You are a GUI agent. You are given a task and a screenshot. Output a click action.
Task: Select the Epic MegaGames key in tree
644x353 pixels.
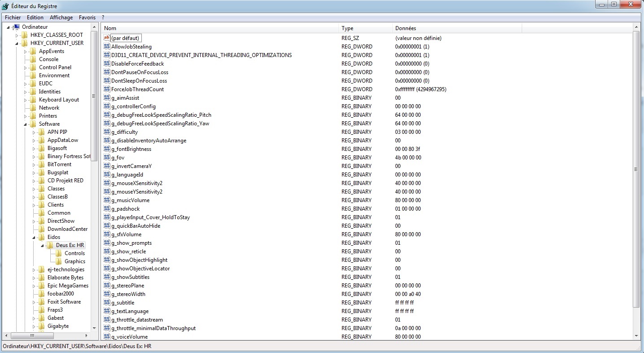68,286
